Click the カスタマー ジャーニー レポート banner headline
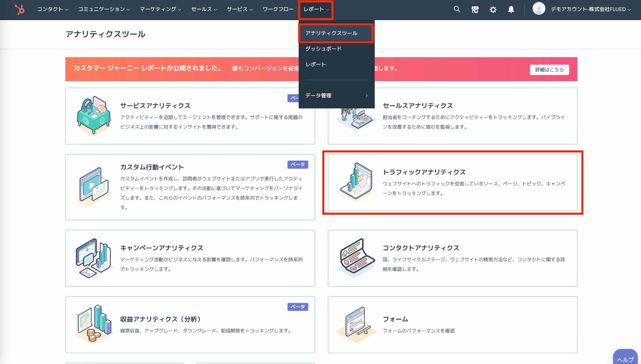 147,68
